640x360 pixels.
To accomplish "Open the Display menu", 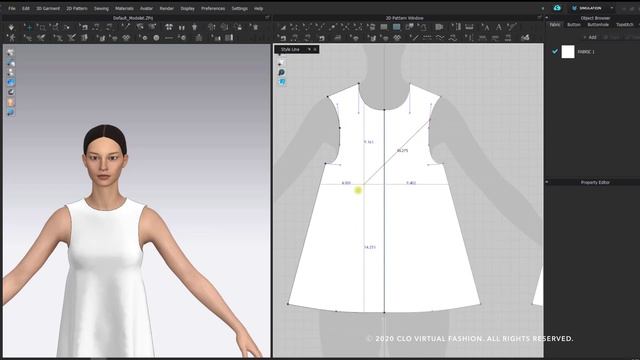I will click(x=187, y=8).
